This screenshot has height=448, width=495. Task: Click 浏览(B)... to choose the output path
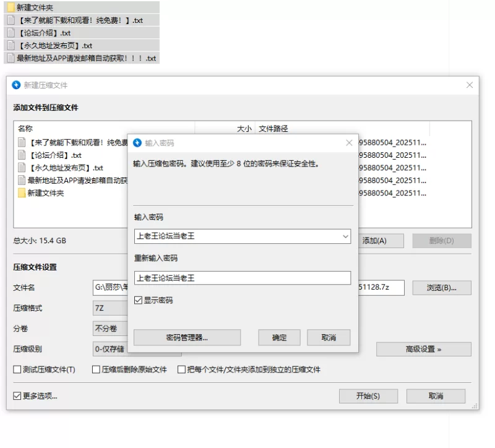[x=442, y=288]
